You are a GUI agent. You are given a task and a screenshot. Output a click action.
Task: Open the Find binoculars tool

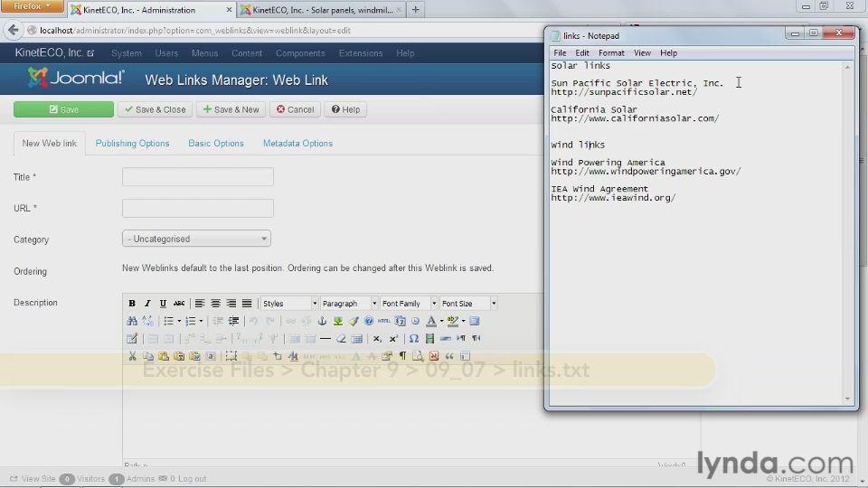(132, 321)
